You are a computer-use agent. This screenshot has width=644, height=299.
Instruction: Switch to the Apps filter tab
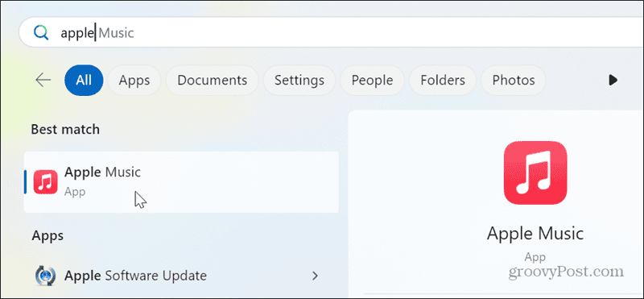point(134,80)
